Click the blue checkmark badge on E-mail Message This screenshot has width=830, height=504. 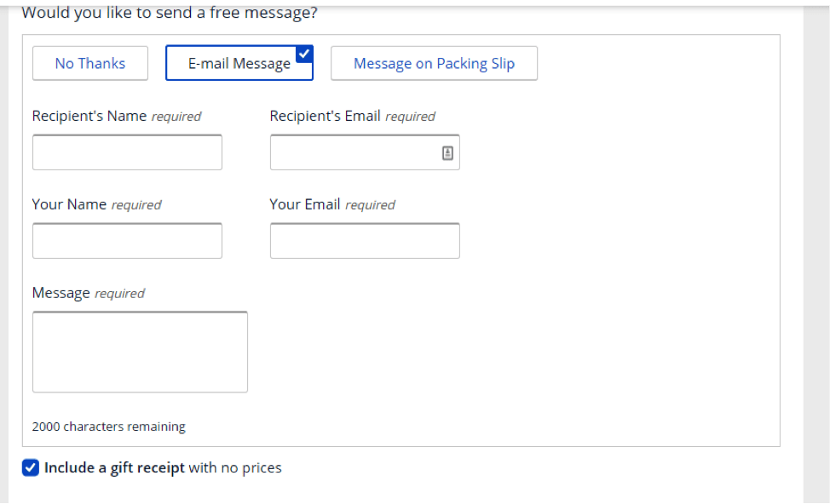(x=304, y=54)
